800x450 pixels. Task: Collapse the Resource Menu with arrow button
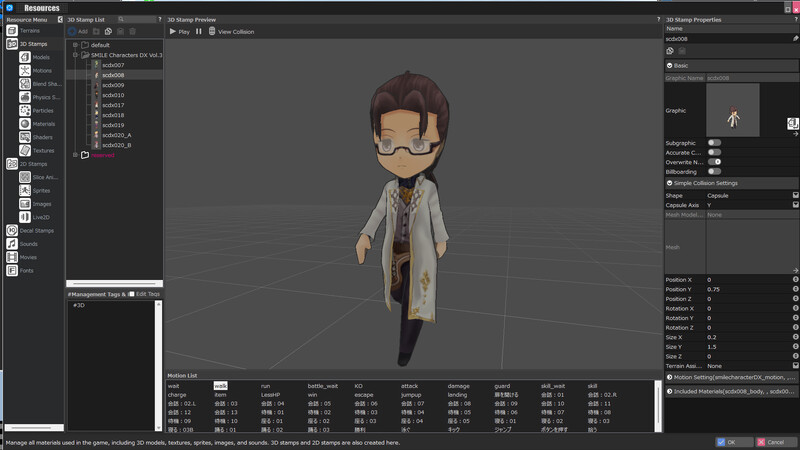(60, 19)
